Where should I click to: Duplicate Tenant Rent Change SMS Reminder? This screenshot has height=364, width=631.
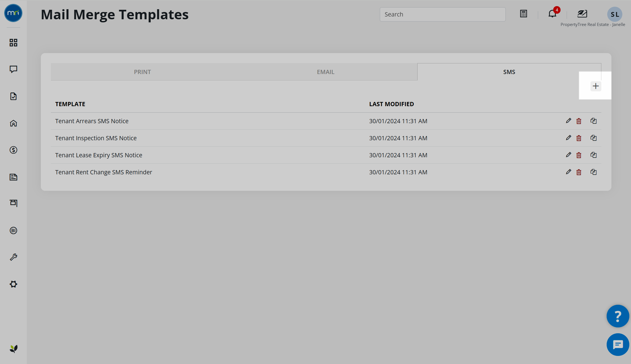[594, 172]
